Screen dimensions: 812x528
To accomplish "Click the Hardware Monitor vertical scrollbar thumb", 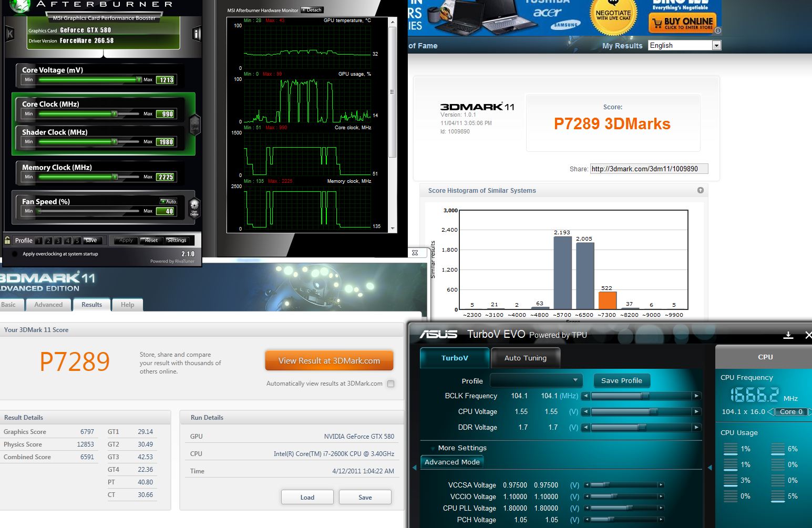I will (x=392, y=92).
